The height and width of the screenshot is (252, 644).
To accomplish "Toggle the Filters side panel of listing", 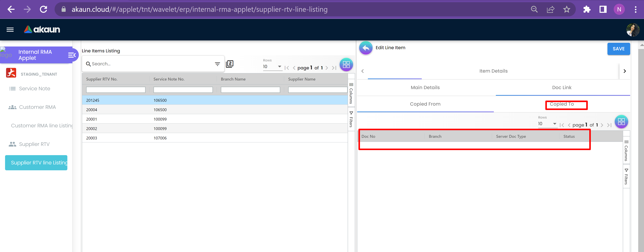I will point(351,119).
